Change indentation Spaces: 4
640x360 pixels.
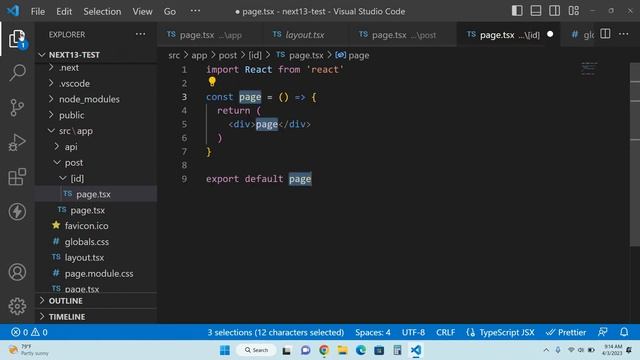point(373,332)
